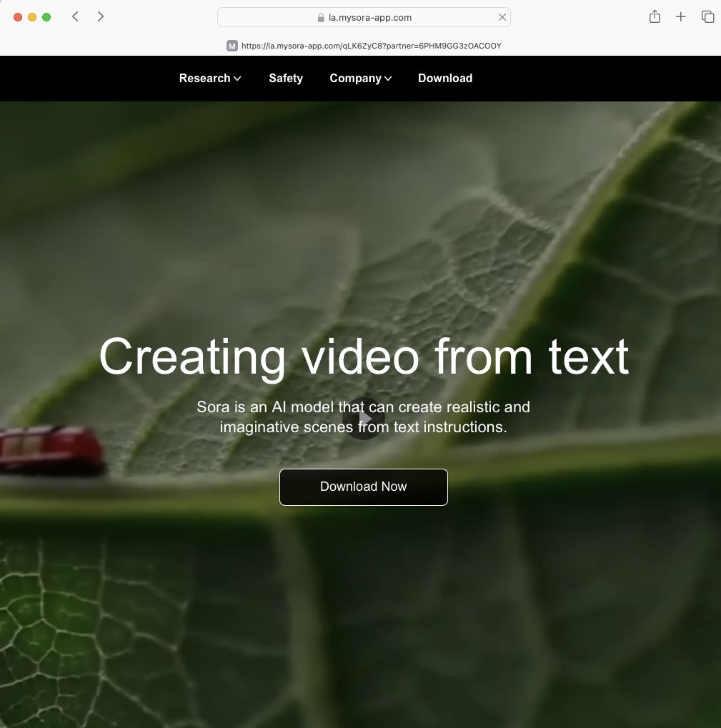Expand the Company dropdown menu
Image resolution: width=721 pixels, height=728 pixels.
coord(360,78)
